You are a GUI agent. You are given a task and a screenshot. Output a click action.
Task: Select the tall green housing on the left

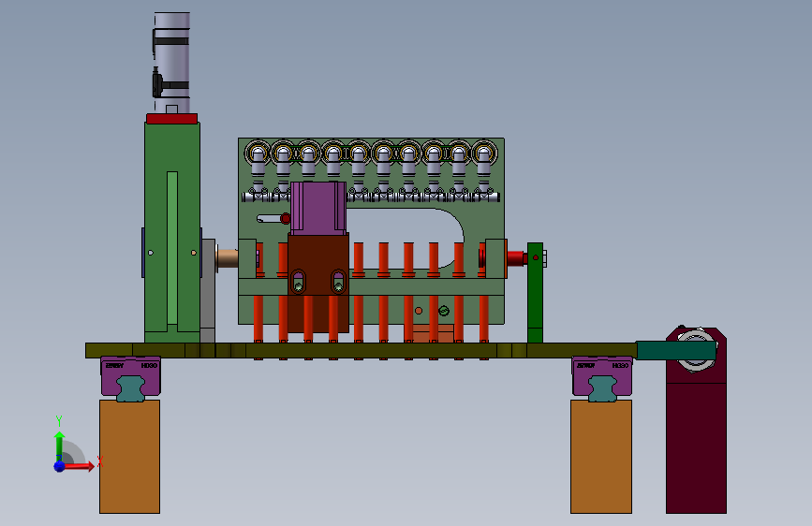click(x=172, y=232)
